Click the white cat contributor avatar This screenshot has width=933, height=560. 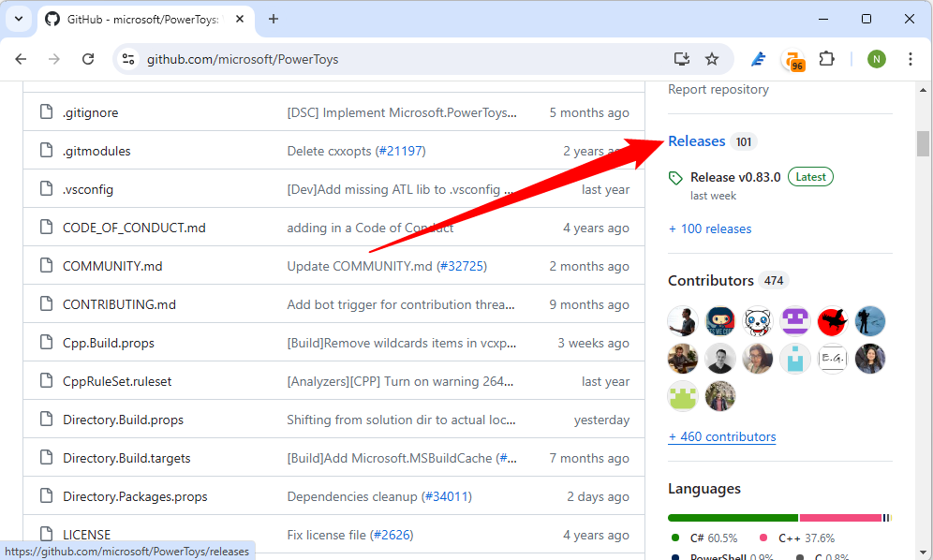point(758,321)
